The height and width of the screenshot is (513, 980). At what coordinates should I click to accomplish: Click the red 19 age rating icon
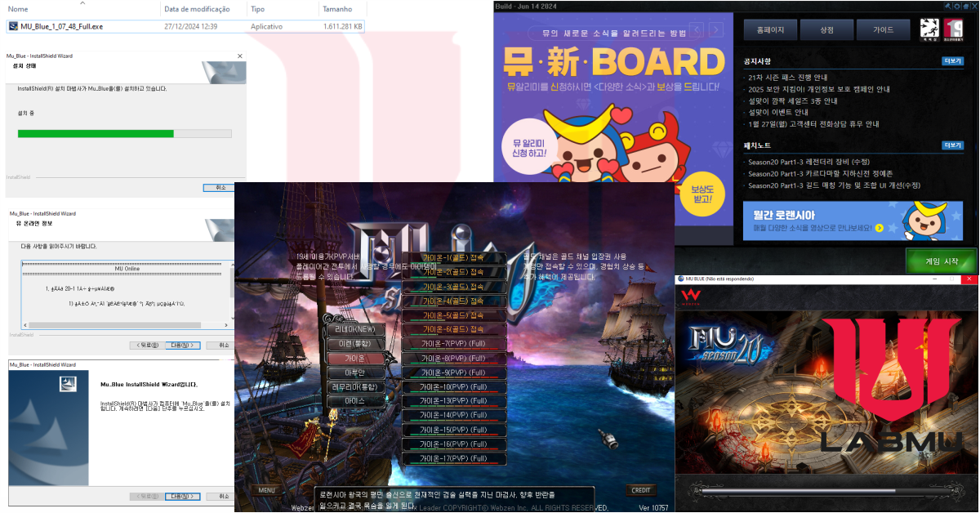click(x=952, y=29)
